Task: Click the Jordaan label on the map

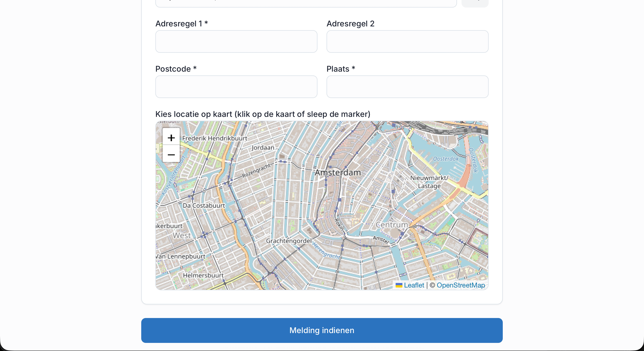Action: coord(263,147)
